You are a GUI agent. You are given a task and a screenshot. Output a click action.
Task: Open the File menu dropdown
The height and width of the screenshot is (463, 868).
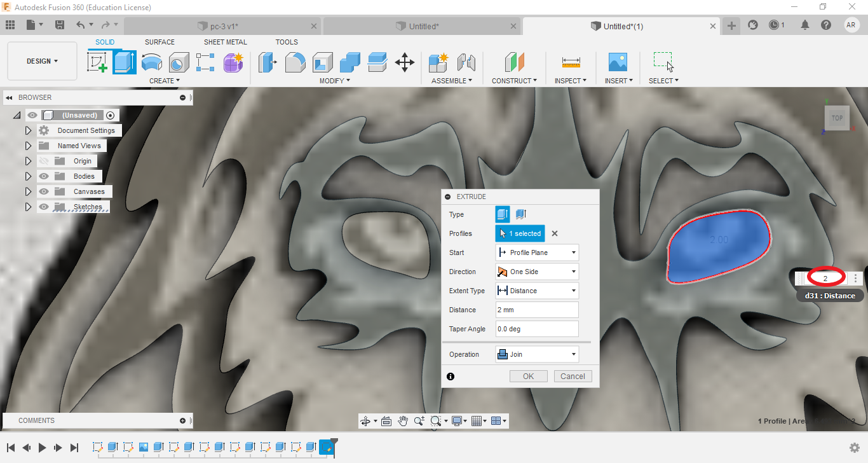35,25
